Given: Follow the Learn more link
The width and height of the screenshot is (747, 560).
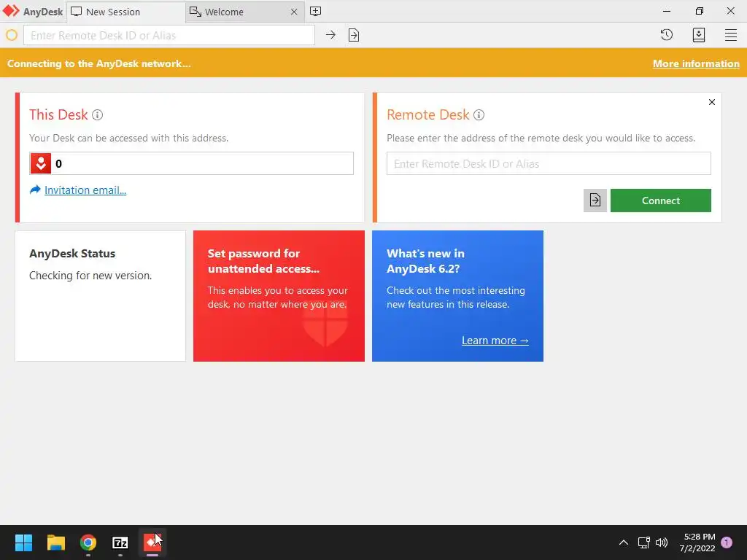Looking at the screenshot, I should pyautogui.click(x=495, y=341).
